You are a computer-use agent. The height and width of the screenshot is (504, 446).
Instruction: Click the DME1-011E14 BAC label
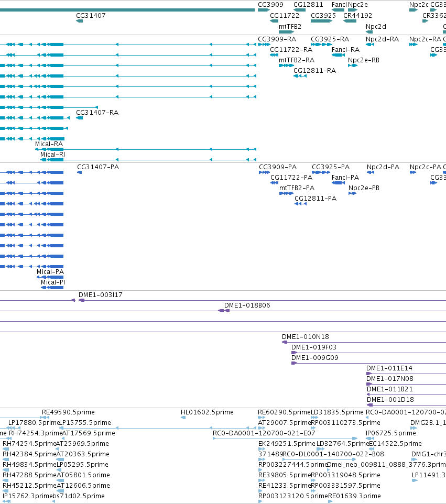click(x=389, y=368)
